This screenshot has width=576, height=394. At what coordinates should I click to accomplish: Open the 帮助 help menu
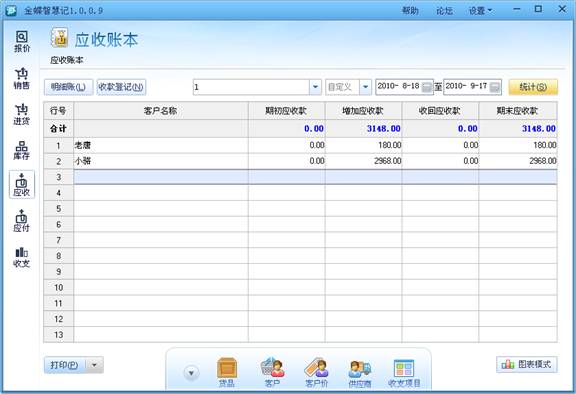coord(410,11)
